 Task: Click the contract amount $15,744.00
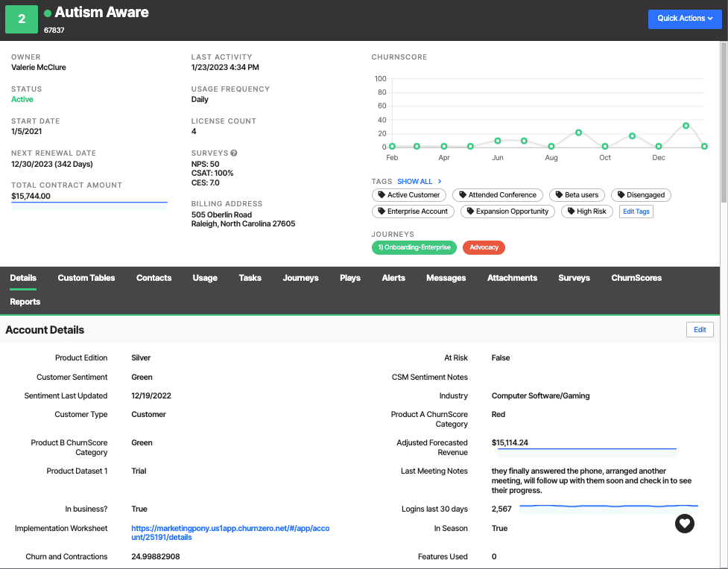click(31, 196)
